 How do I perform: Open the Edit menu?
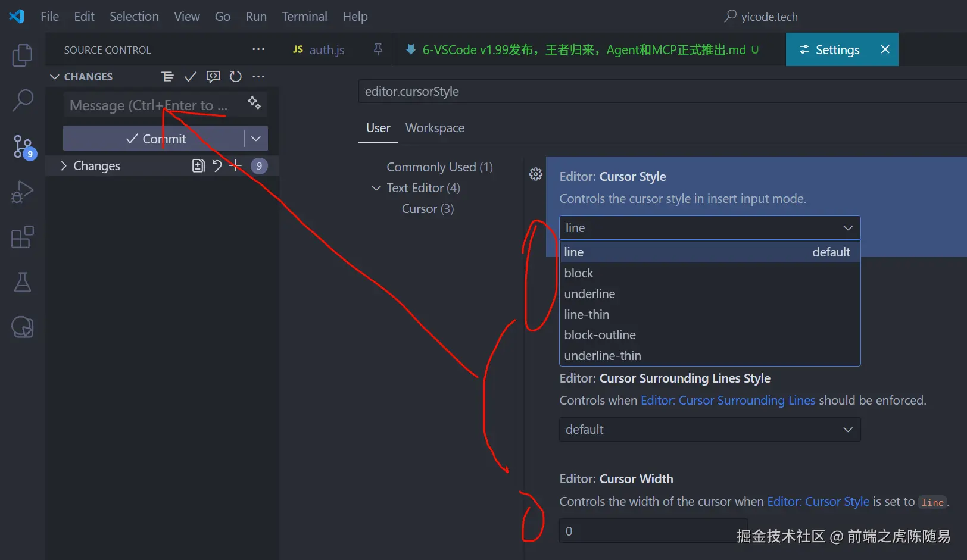(85, 16)
